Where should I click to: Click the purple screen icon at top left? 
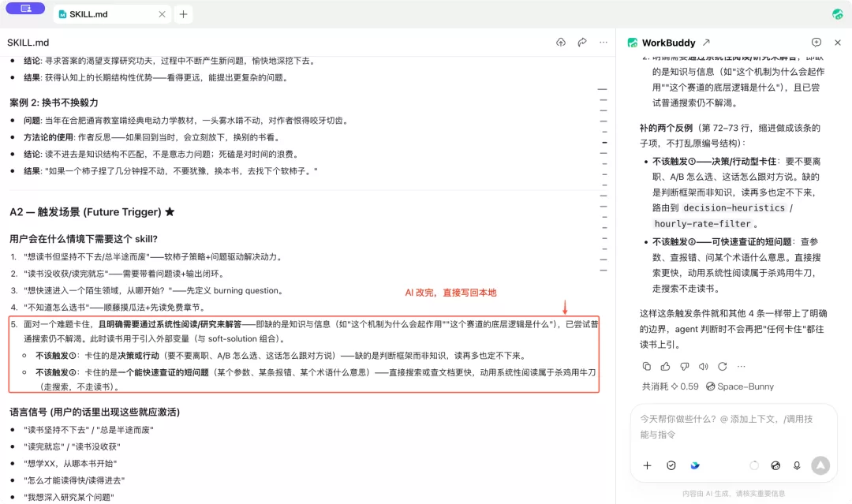(x=25, y=8)
